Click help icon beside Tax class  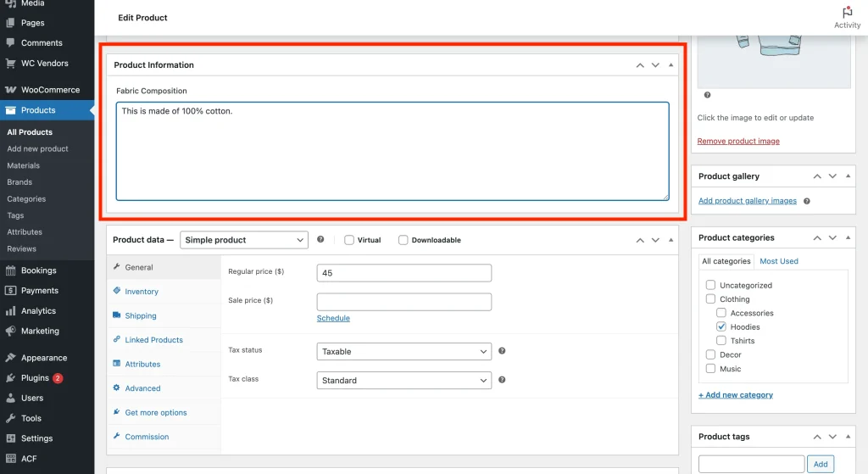coord(502,379)
